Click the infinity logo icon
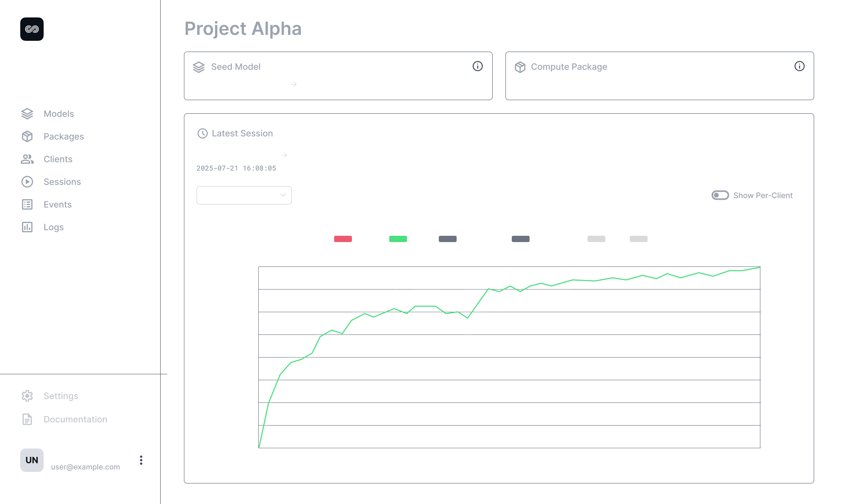Screen dimensions: 849x504 click(x=32, y=29)
